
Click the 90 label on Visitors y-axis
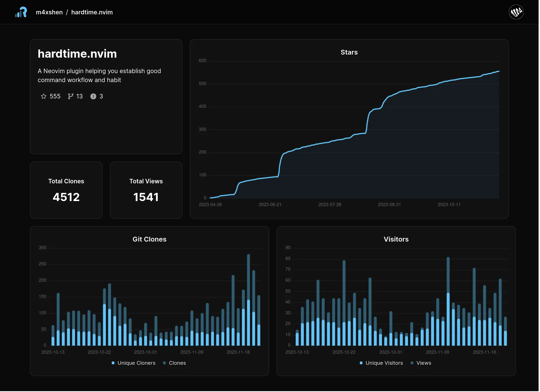pyautogui.click(x=289, y=248)
